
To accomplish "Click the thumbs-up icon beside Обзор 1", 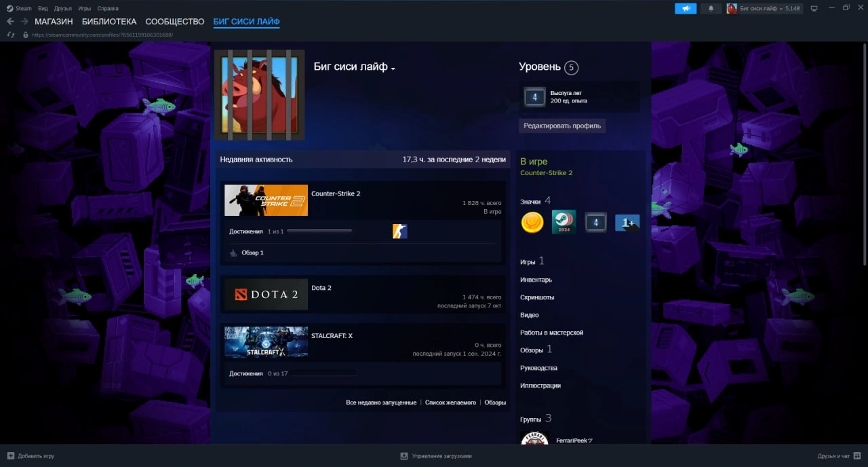I will pyautogui.click(x=233, y=253).
